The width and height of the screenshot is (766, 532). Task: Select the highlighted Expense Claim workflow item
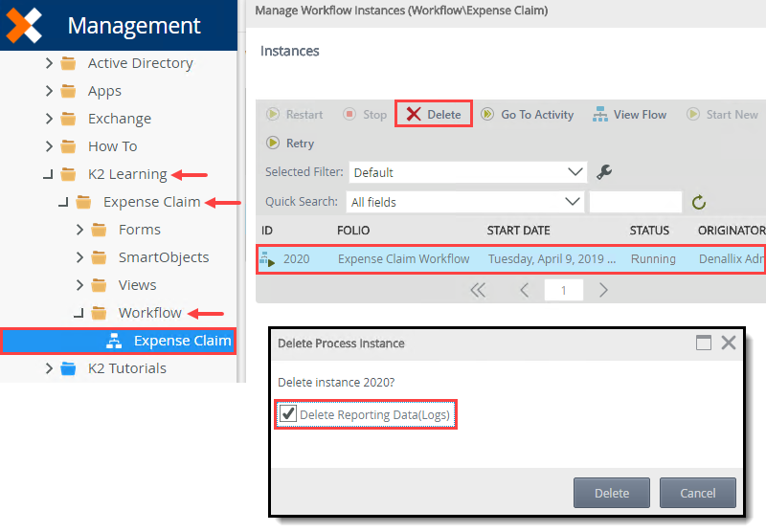pyautogui.click(x=118, y=341)
